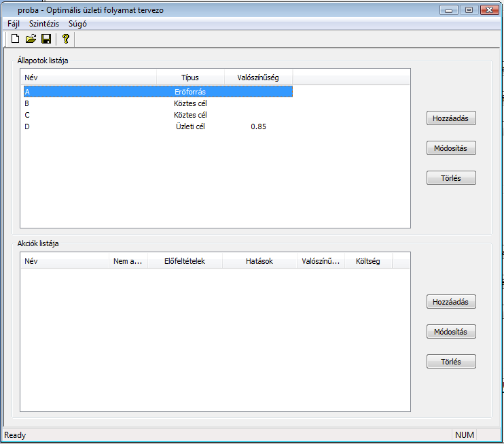This screenshot has height=444, width=504.
Task: Click Üzleti cél type cell
Action: tap(190, 126)
